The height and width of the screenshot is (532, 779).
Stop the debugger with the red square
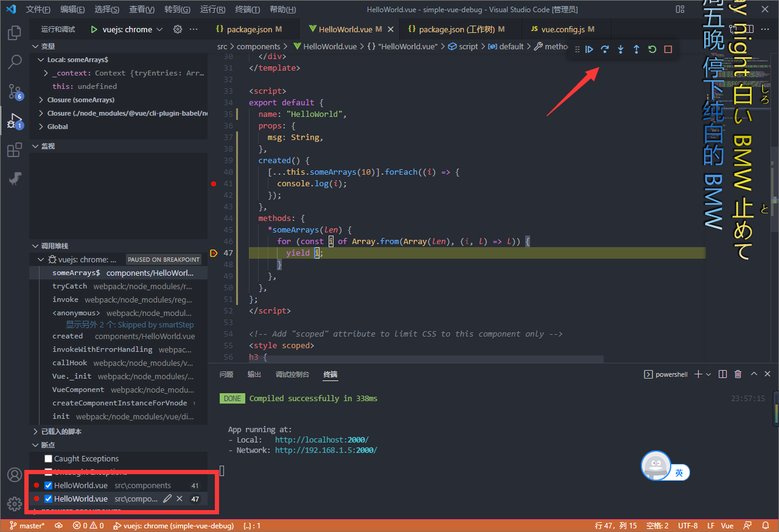668,49
